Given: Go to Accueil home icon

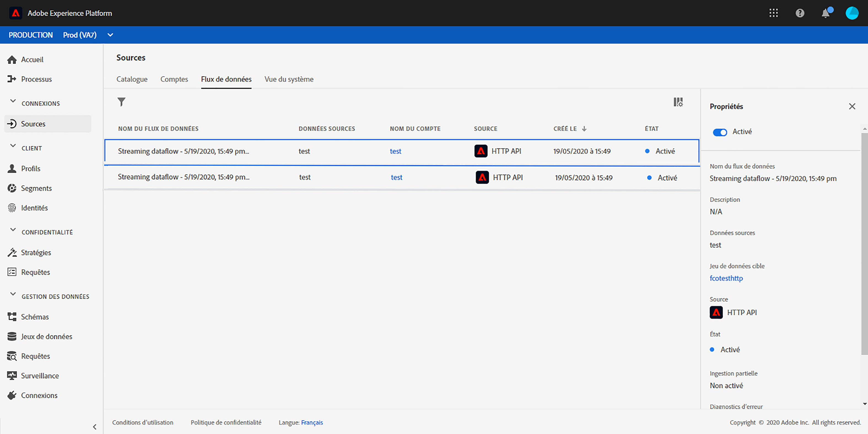Looking at the screenshot, I should tap(12, 60).
